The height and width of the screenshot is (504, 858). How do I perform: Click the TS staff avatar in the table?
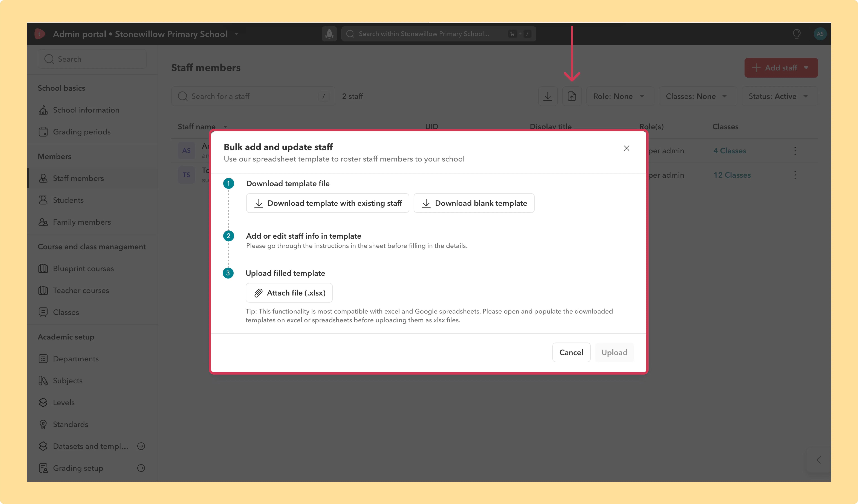(x=186, y=175)
